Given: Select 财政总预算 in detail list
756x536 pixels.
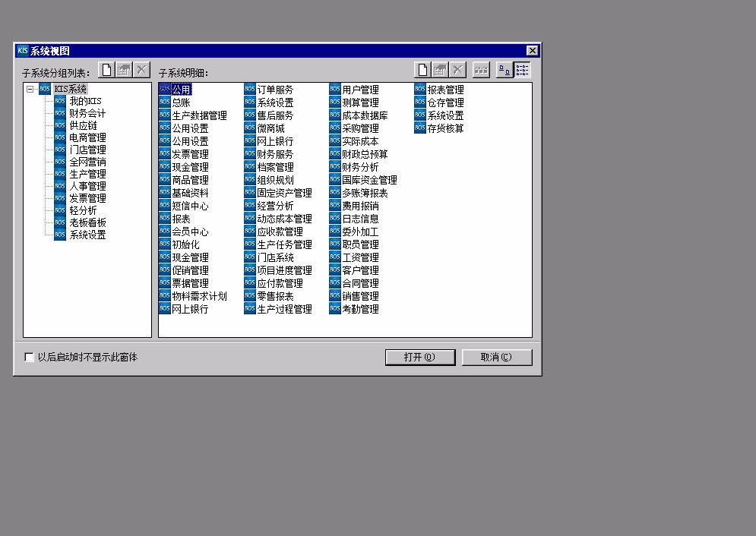Looking at the screenshot, I should pyautogui.click(x=365, y=154).
